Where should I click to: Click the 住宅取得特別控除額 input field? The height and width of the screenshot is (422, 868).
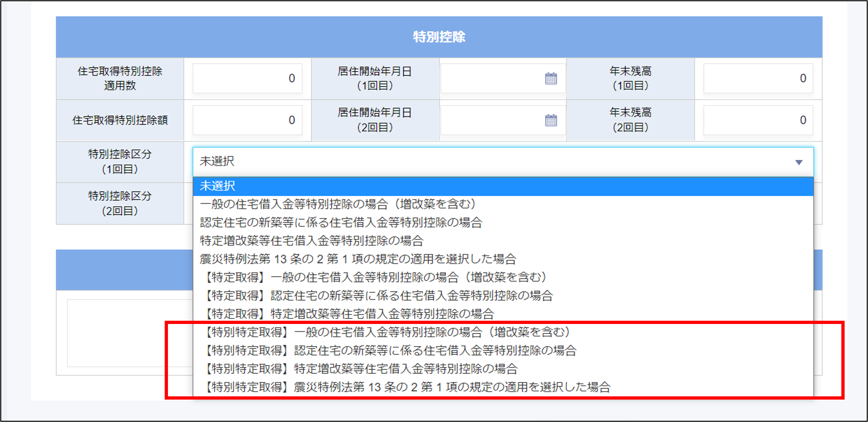coord(247,120)
